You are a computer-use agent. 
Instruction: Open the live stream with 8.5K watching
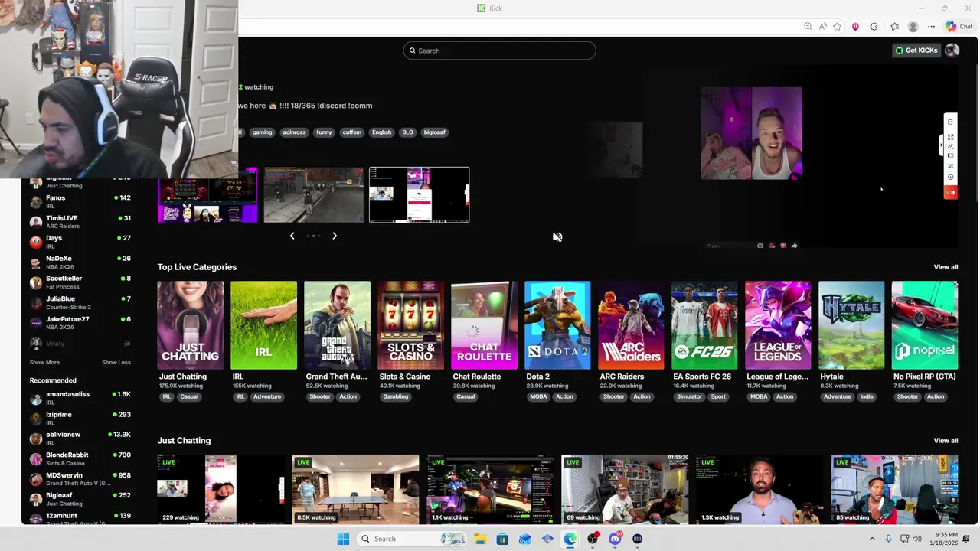coord(355,490)
